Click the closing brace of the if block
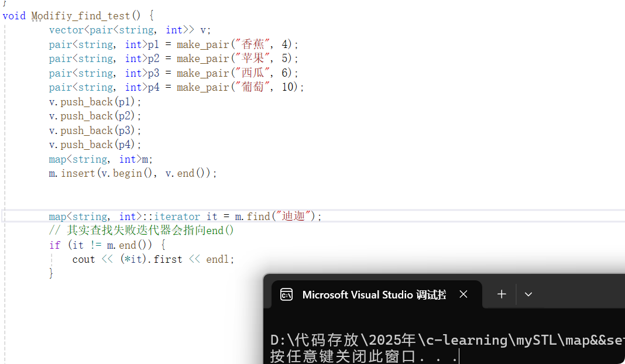The image size is (625, 364). [x=51, y=273]
